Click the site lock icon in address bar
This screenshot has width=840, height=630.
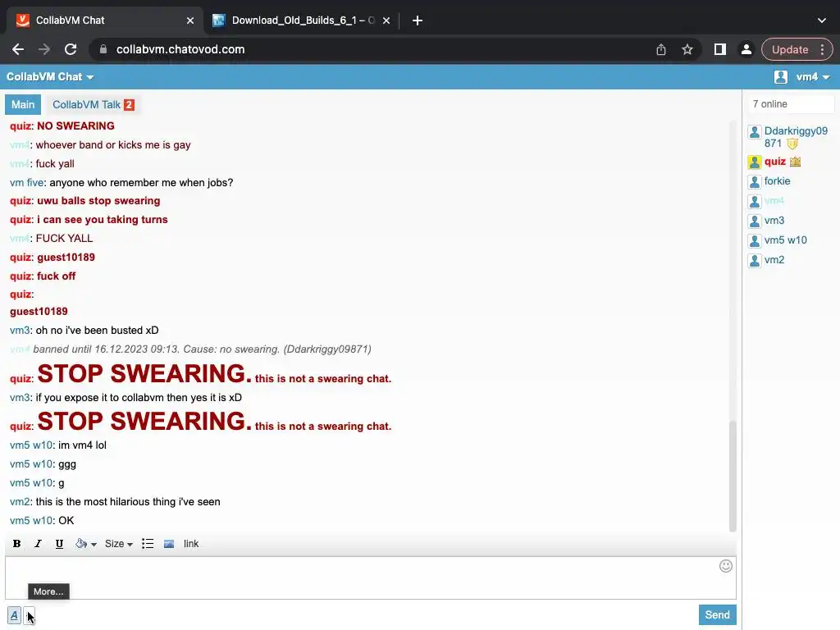103,49
